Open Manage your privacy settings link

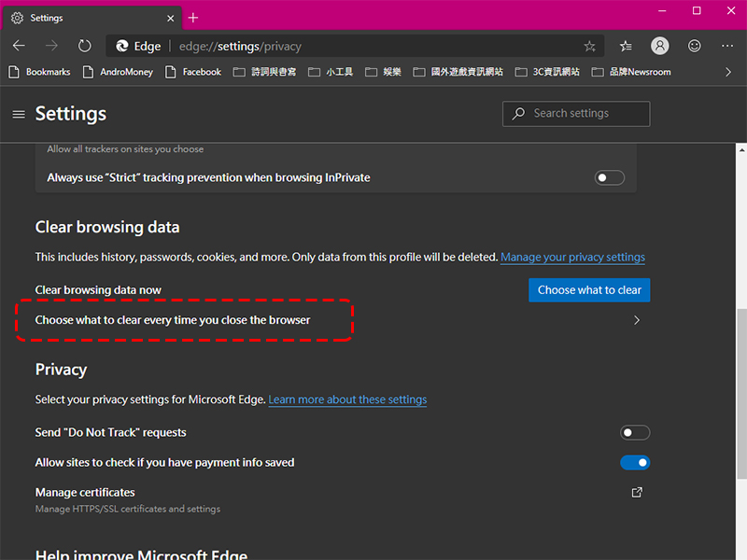point(572,258)
